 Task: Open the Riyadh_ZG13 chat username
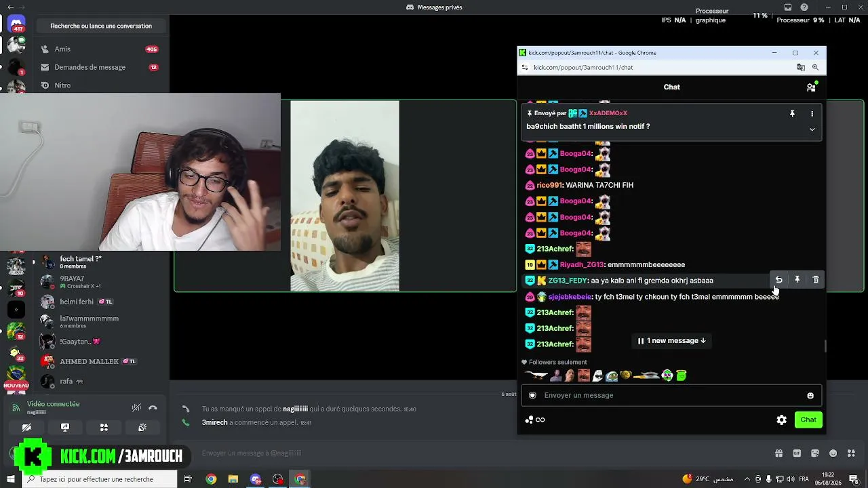[x=581, y=265]
